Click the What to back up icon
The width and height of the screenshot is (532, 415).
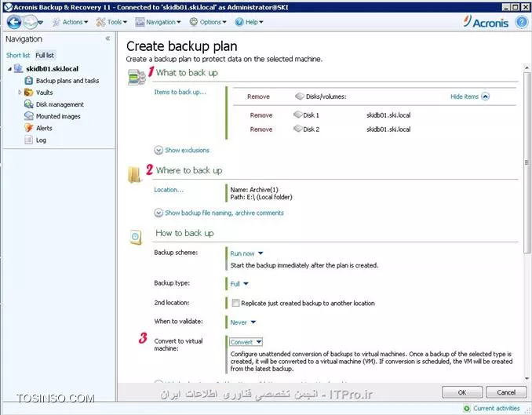pos(137,77)
